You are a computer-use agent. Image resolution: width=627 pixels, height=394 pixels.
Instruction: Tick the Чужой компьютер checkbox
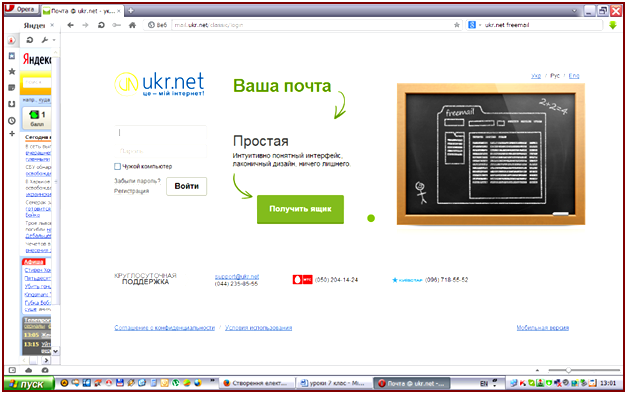click(x=118, y=166)
